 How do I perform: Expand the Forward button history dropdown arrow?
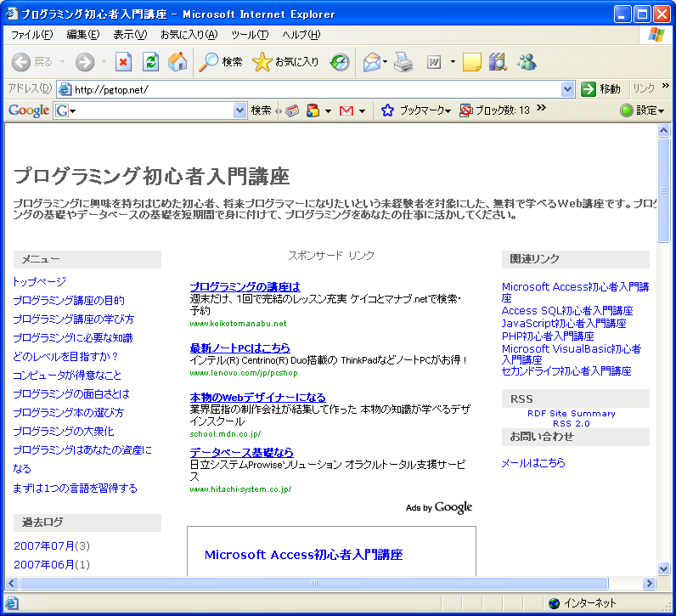tap(104, 62)
